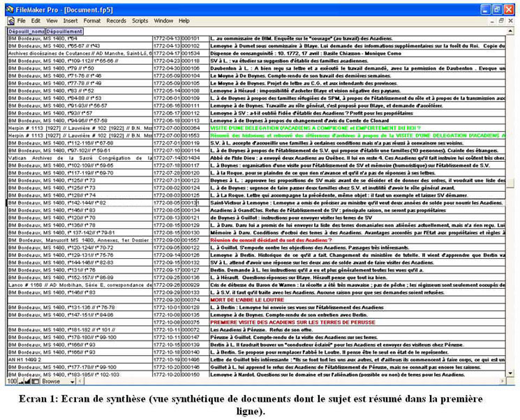
Task: Click the zoom out icon in status bar
Action: (x=21, y=381)
